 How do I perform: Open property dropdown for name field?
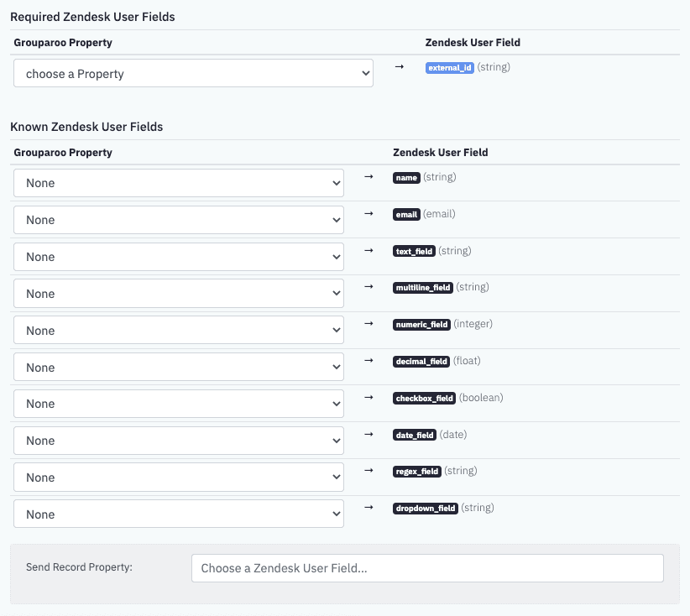179,183
